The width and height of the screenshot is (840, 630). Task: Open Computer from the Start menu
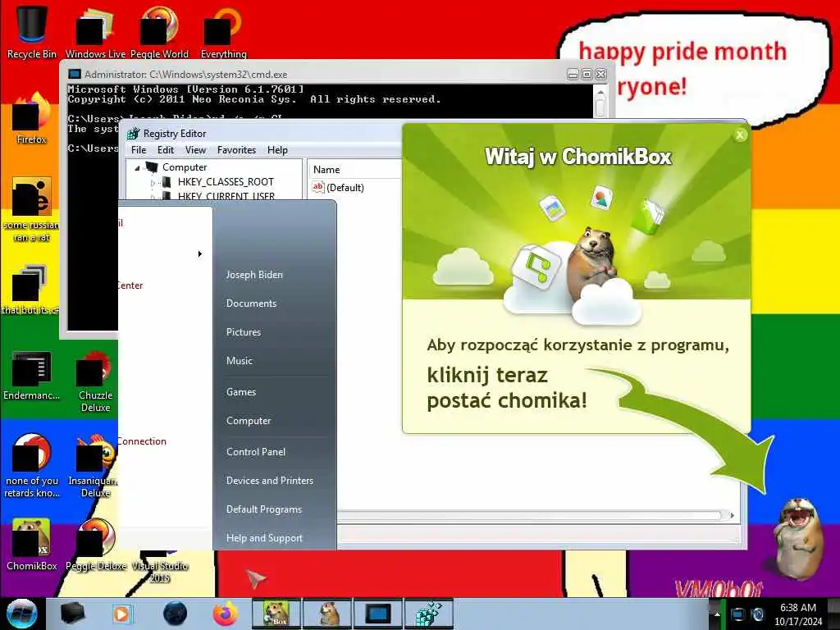point(249,421)
